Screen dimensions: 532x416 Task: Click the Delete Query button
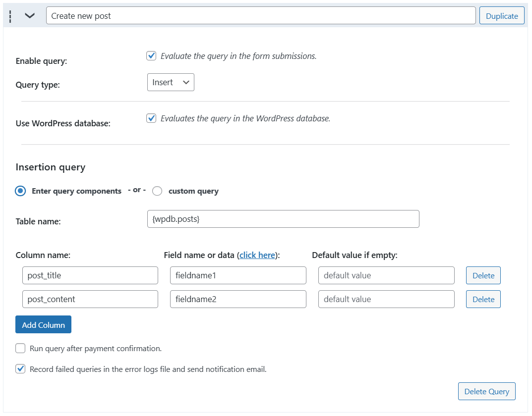click(486, 391)
